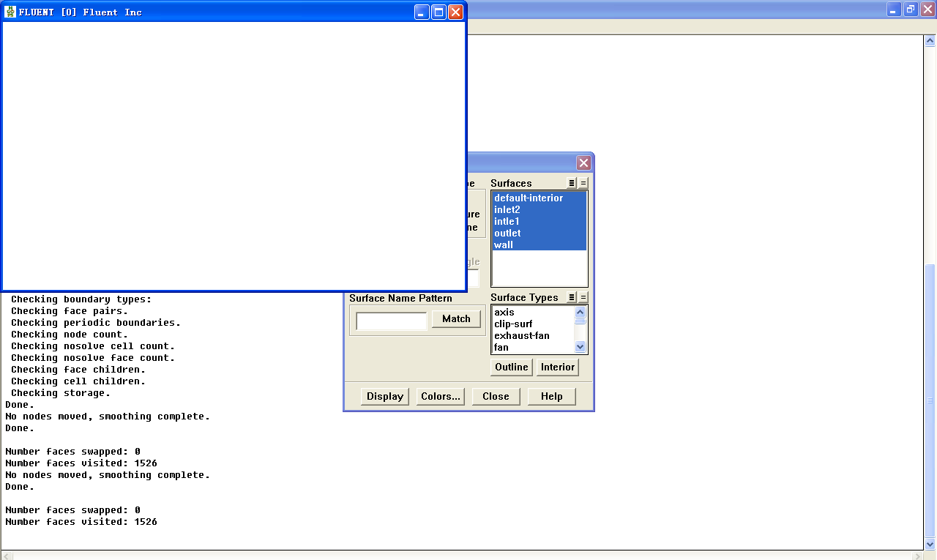Click the FLUENT graphics window title icon
The image size is (937, 560).
point(11,12)
